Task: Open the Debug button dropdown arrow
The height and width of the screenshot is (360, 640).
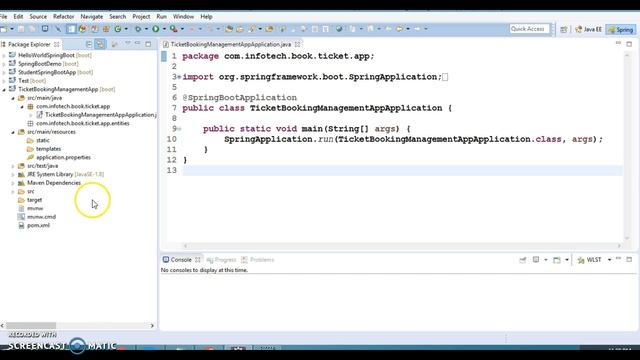Action: pos(146,29)
